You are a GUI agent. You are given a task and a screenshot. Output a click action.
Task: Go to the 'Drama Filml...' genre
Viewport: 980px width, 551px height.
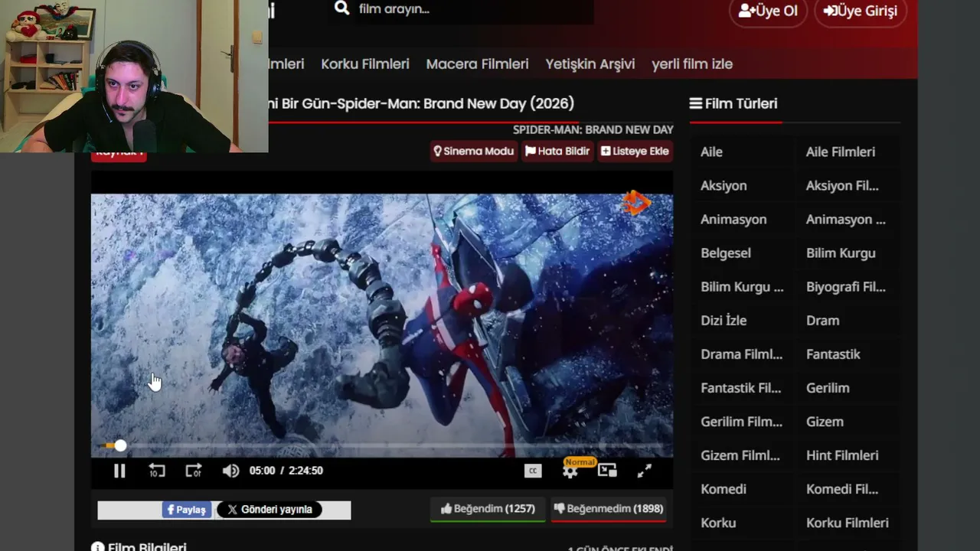click(742, 354)
